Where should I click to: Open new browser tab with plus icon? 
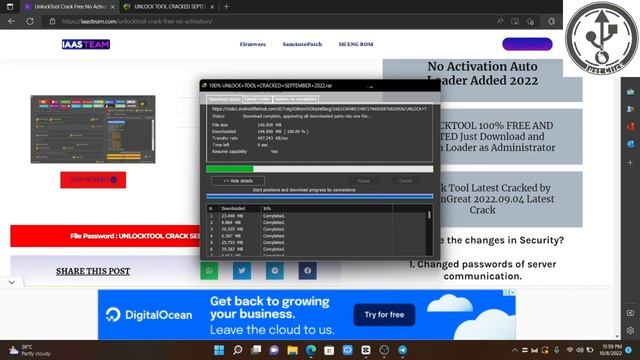(x=226, y=7)
